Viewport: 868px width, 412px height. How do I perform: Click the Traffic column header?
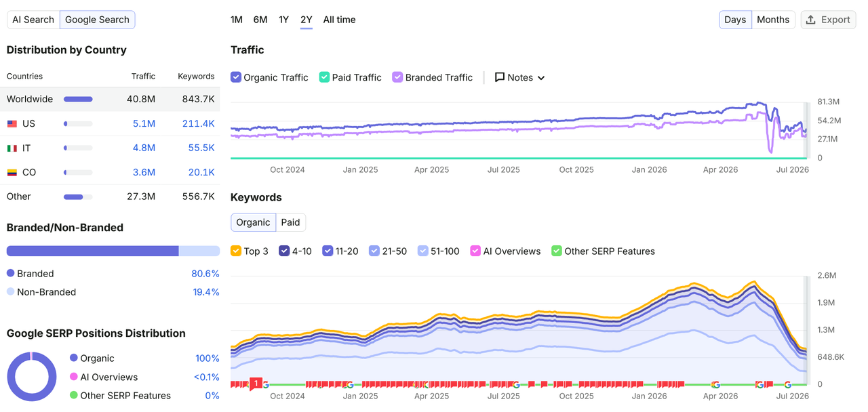click(x=143, y=77)
